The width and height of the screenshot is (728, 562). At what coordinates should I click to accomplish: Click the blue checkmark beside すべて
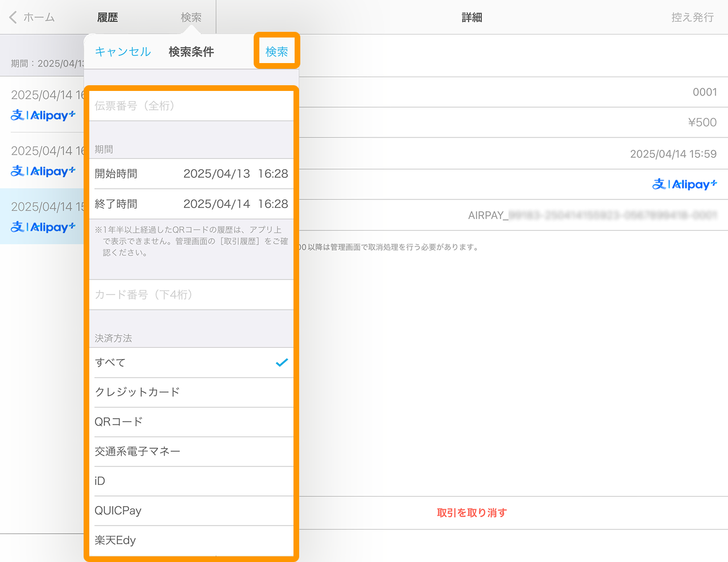click(x=282, y=363)
